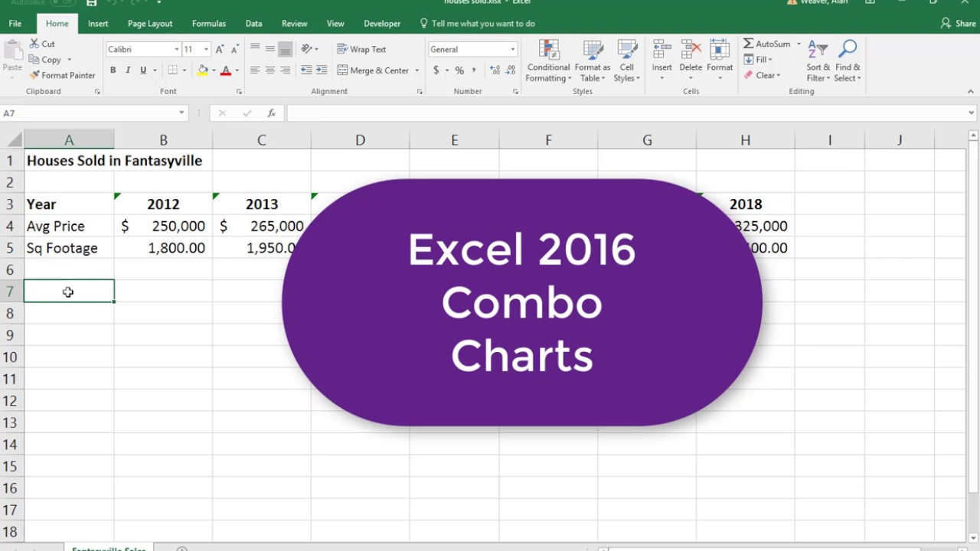Open the Orientation text-angle icon

point(307,49)
